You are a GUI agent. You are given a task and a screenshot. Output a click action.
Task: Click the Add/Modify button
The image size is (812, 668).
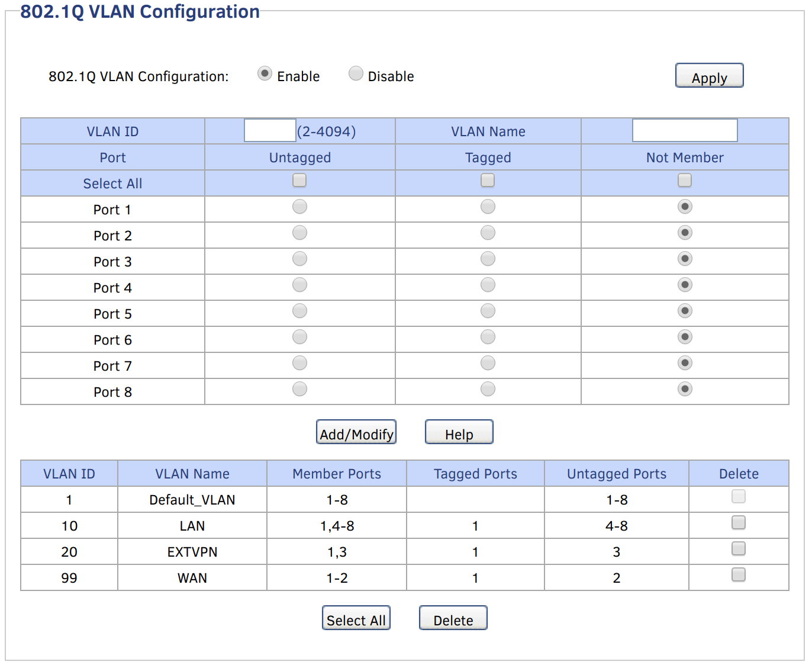click(356, 432)
